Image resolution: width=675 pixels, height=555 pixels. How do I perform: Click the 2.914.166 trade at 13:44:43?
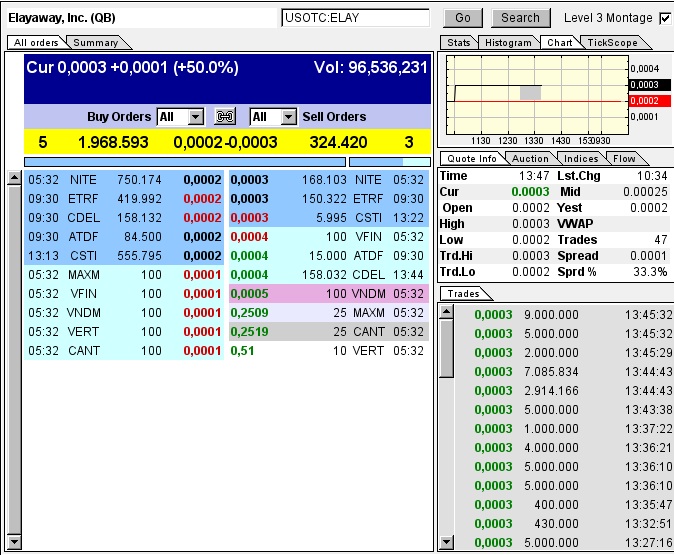tap(564, 391)
